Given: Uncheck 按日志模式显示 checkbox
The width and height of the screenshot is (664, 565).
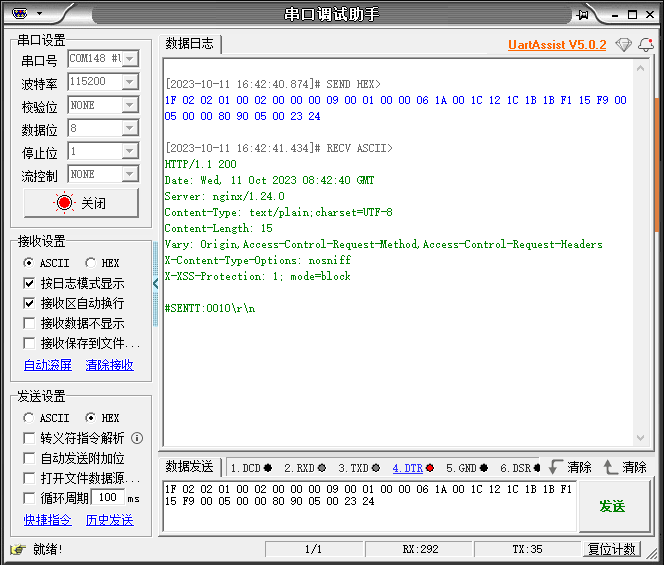Looking at the screenshot, I should click(x=29, y=283).
